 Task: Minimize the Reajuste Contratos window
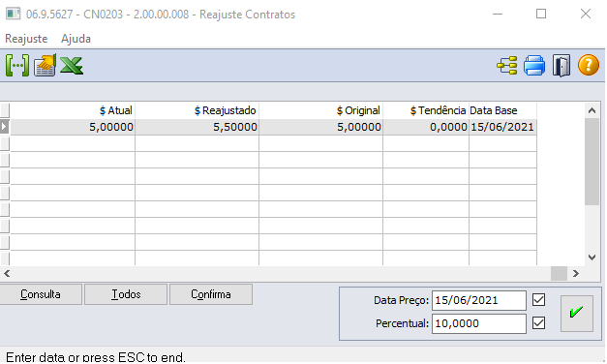[498, 14]
